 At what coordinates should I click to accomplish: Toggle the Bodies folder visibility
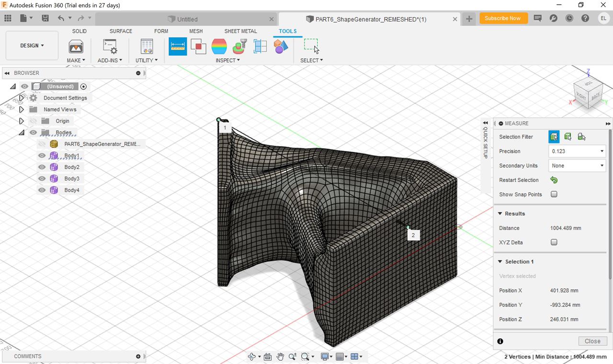33,133
